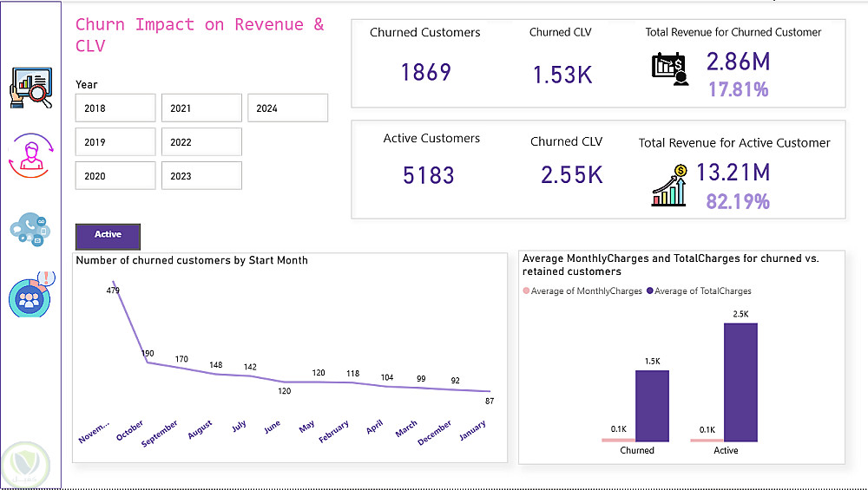The image size is (868, 490).
Task: Click the October axis label
Action: (129, 430)
